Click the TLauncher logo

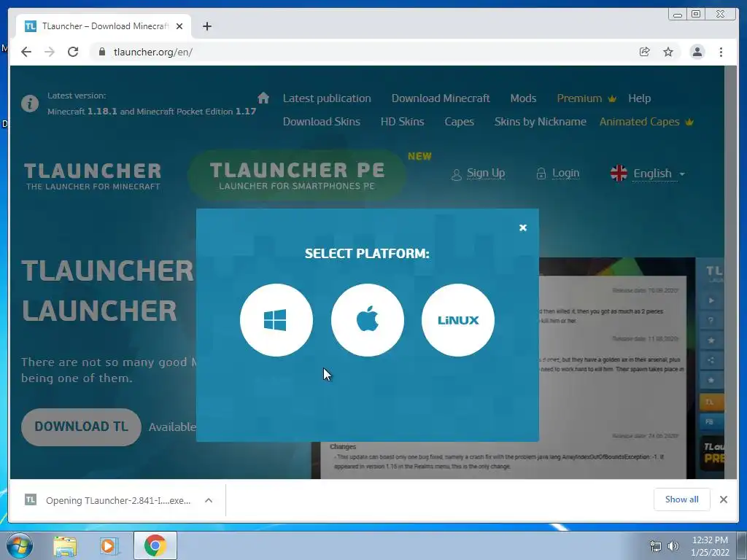(x=93, y=176)
